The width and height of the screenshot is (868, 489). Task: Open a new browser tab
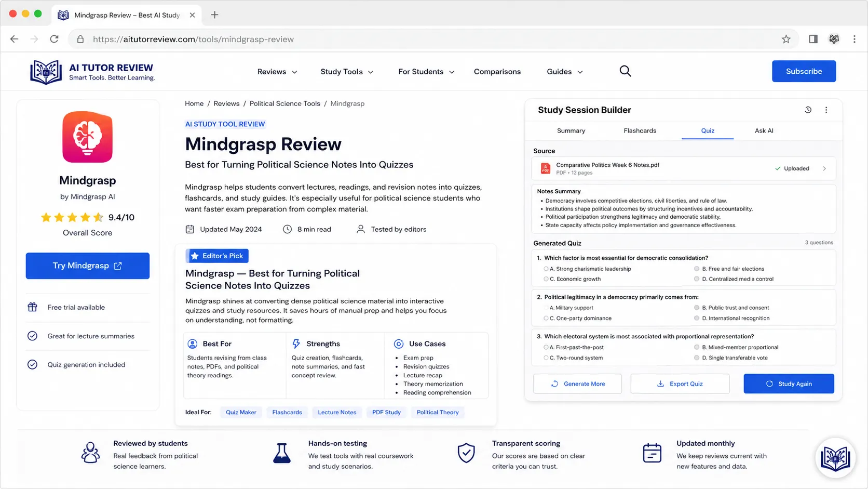coord(214,15)
